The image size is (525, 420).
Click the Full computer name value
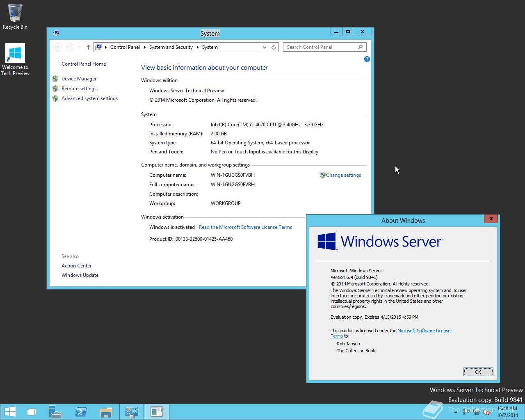pyautogui.click(x=233, y=185)
